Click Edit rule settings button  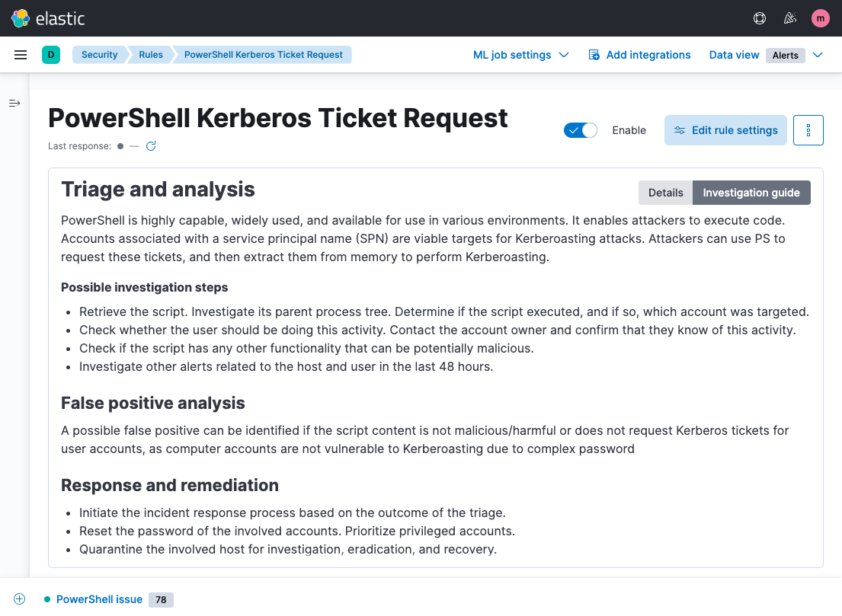click(x=725, y=130)
